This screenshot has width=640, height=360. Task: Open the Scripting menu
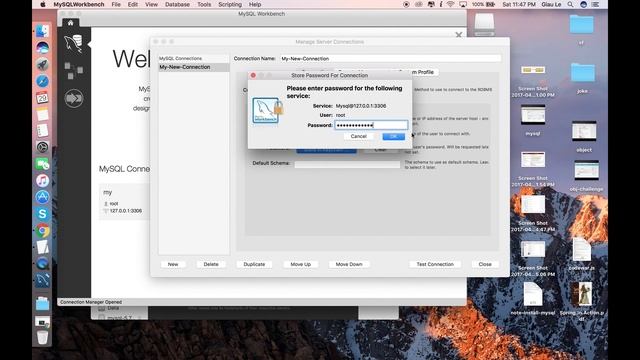point(230,4)
